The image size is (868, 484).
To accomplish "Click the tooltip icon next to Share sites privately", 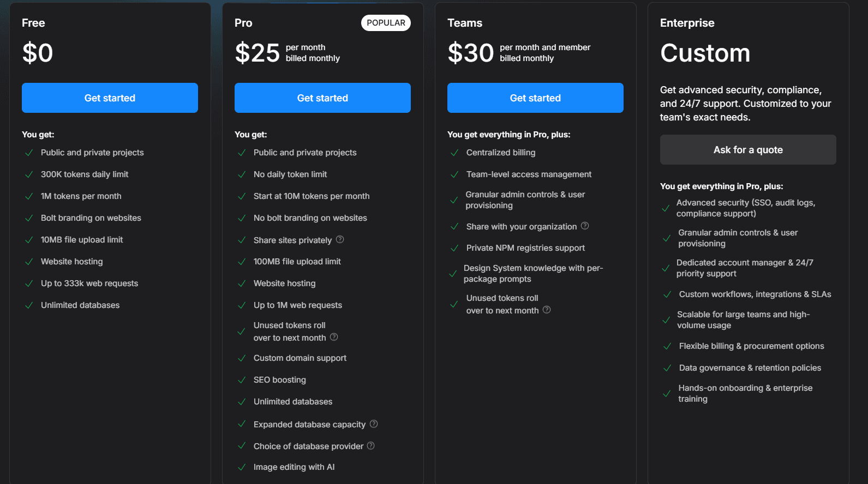I will click(340, 240).
